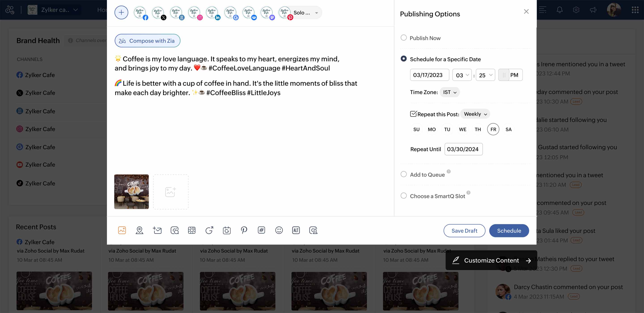Click the Pinterest board icon in toolbar
The image size is (644, 313).
(244, 230)
